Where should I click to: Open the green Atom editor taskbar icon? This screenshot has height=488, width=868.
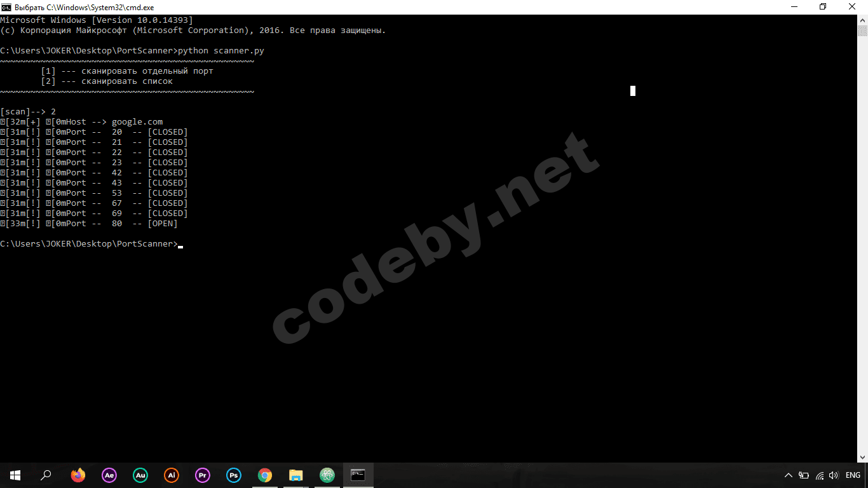pos(327,475)
